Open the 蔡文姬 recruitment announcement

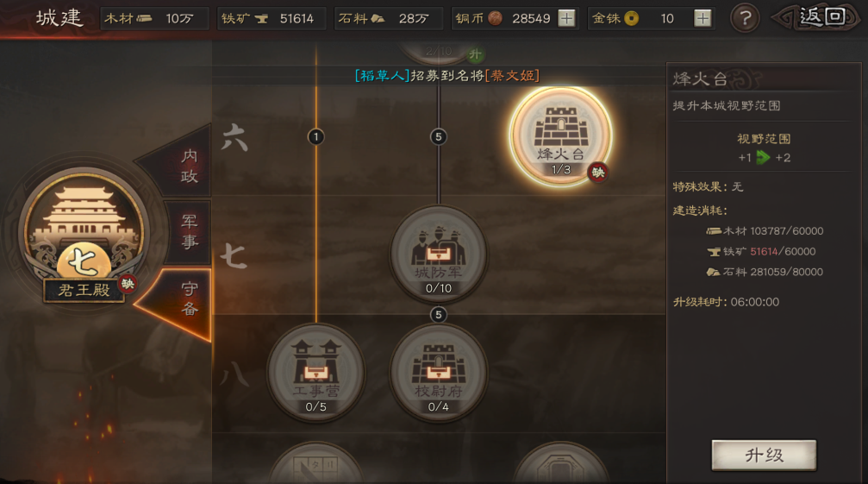pos(446,75)
